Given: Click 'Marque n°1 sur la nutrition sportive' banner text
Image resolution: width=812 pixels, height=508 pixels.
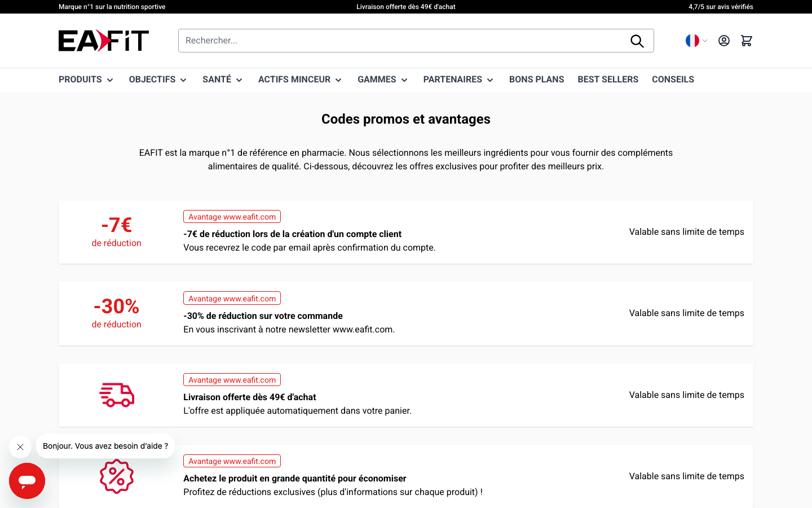Looking at the screenshot, I should [112, 7].
